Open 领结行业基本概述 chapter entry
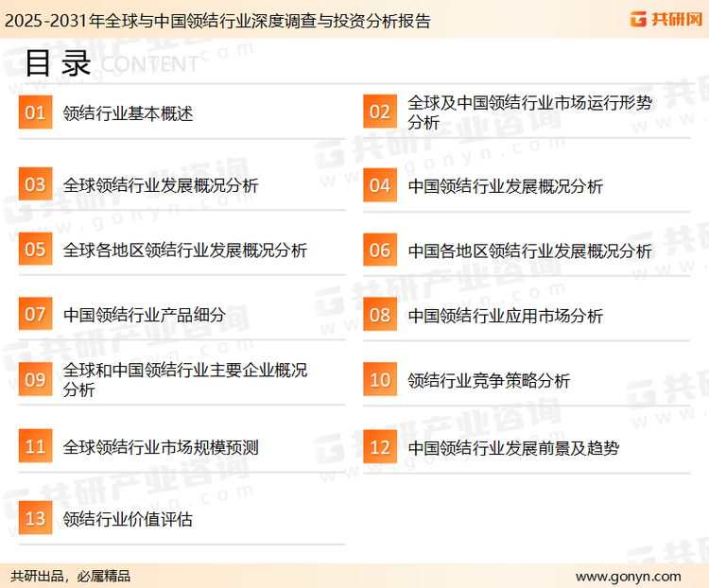 128,114
